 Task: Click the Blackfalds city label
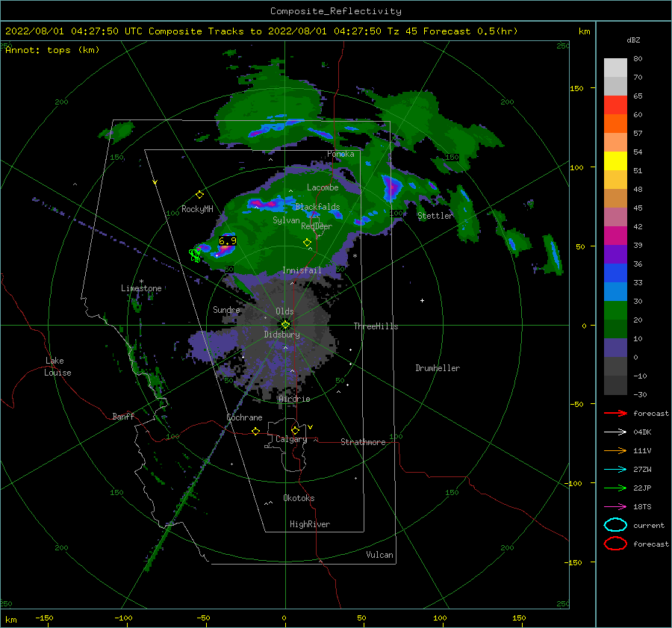point(317,207)
